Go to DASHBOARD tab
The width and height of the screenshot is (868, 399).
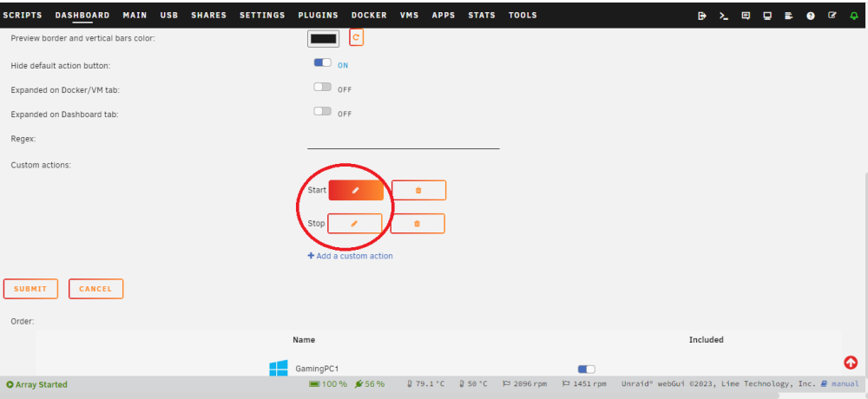tap(82, 16)
